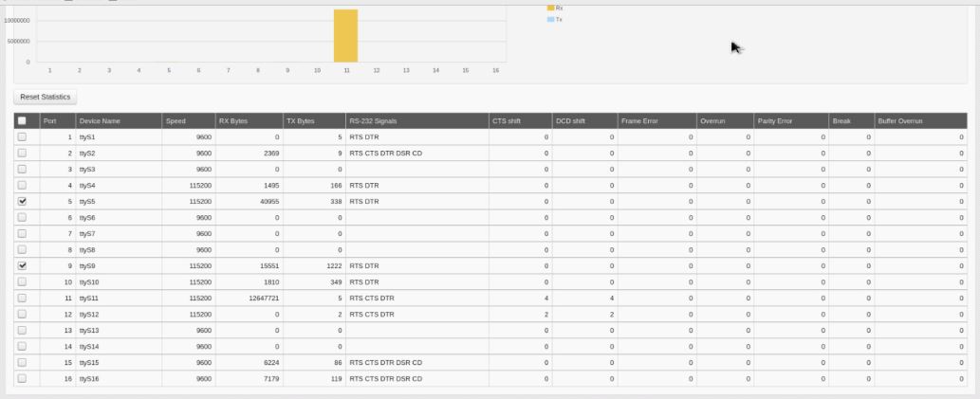Click the Buffer Overrun column header
980x399 pixels.
point(899,121)
